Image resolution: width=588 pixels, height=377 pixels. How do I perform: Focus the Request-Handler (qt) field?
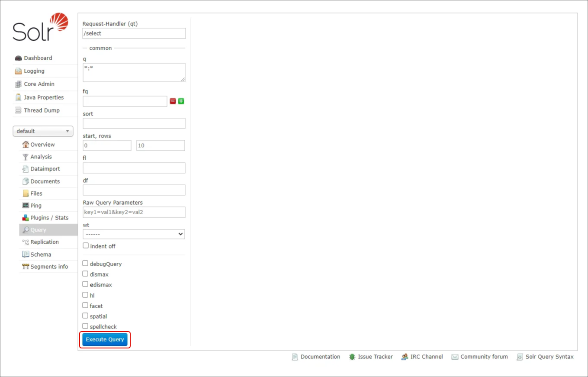click(134, 33)
